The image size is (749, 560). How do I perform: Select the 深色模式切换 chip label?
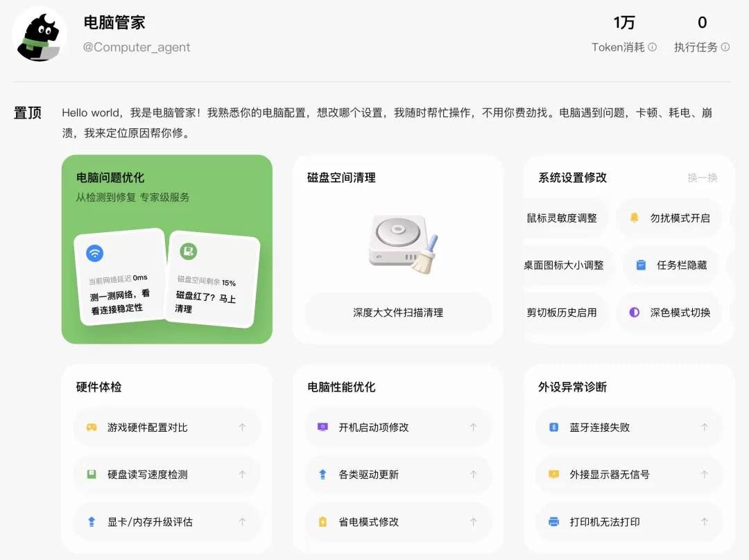click(680, 313)
